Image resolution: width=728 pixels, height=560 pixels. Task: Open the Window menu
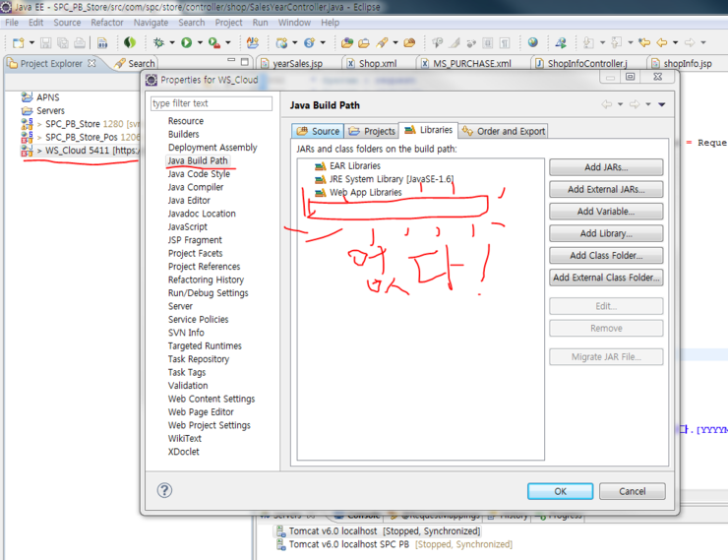pos(294,23)
